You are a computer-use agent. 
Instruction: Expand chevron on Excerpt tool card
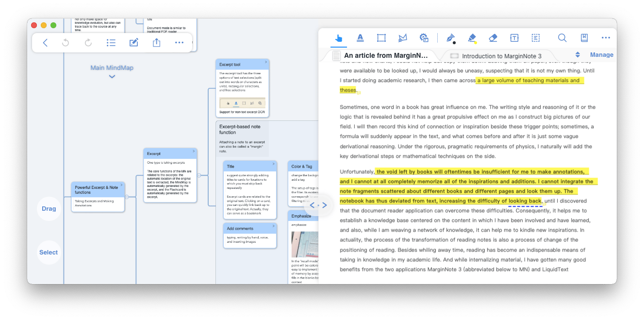pyautogui.click(x=265, y=63)
